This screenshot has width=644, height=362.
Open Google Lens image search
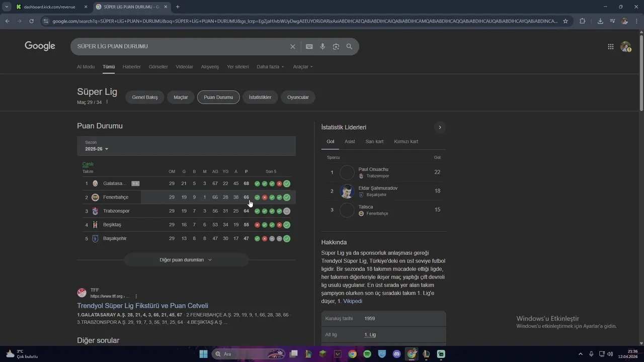pyautogui.click(x=336, y=46)
